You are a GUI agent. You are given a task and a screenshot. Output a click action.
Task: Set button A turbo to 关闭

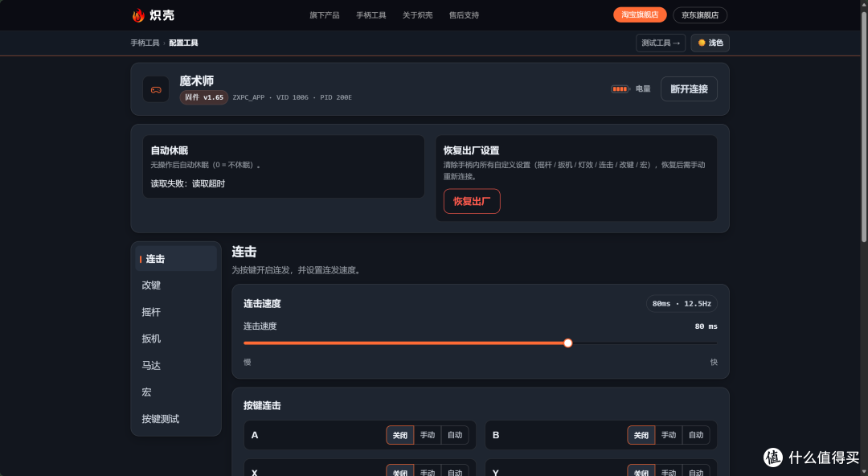point(399,435)
